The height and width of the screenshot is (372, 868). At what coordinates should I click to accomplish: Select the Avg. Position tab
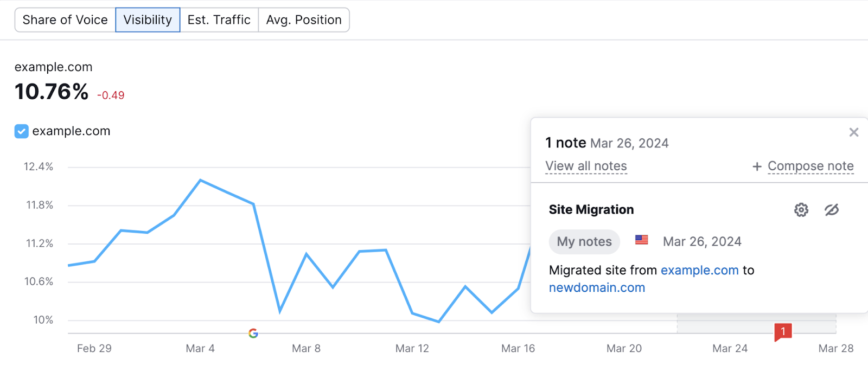pos(304,20)
